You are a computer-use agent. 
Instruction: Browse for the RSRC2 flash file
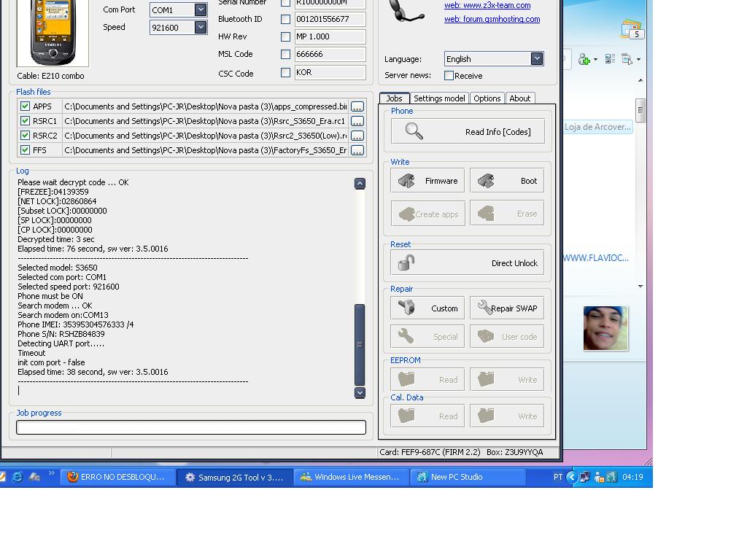(x=357, y=135)
